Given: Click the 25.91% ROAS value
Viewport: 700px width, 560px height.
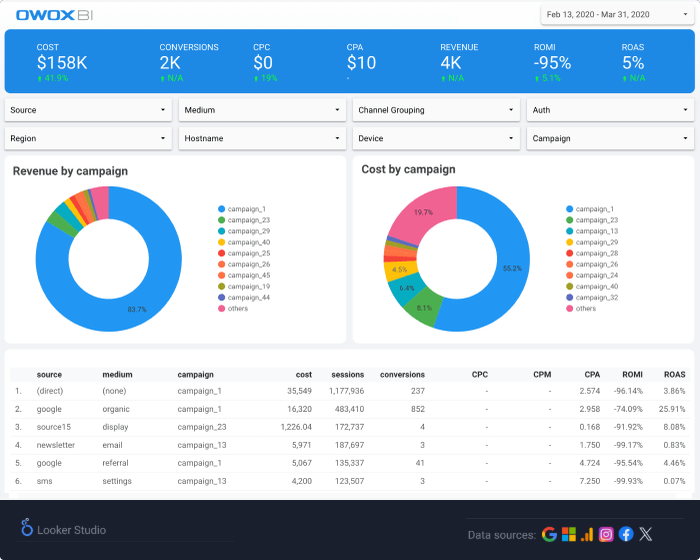Looking at the screenshot, I should [x=672, y=410].
